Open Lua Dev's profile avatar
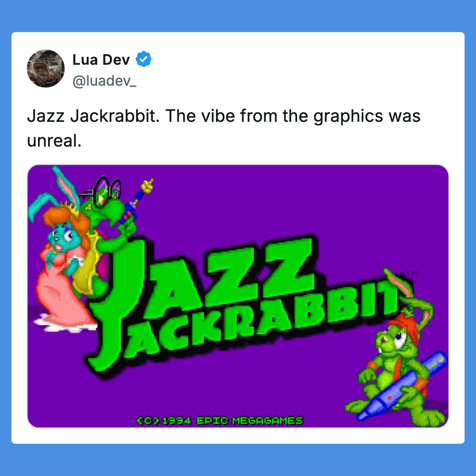 click(46, 69)
